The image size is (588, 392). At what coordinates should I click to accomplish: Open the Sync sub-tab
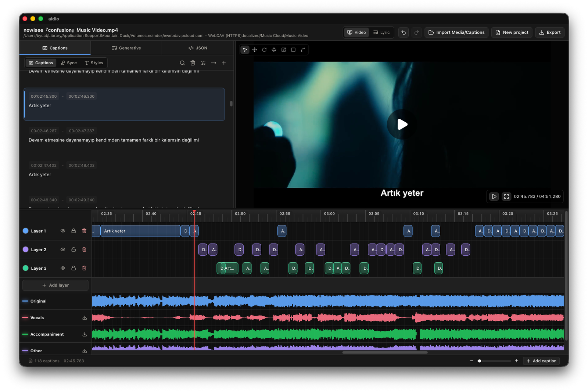pos(69,63)
